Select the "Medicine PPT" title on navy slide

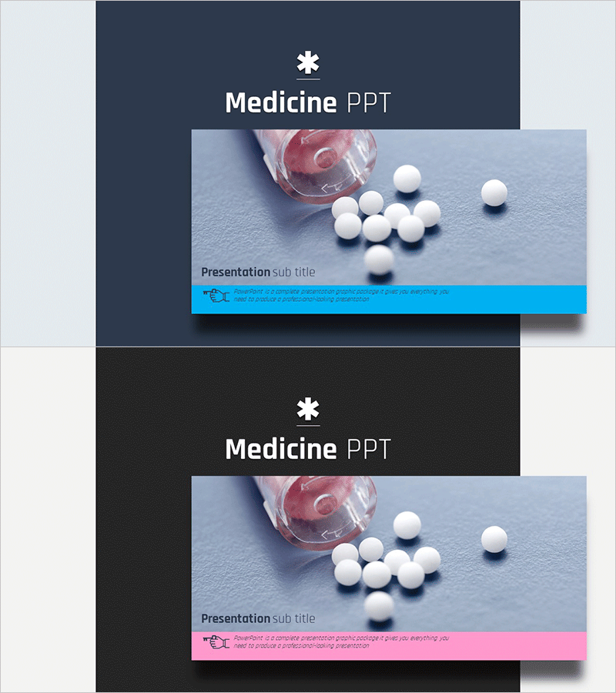(x=308, y=102)
